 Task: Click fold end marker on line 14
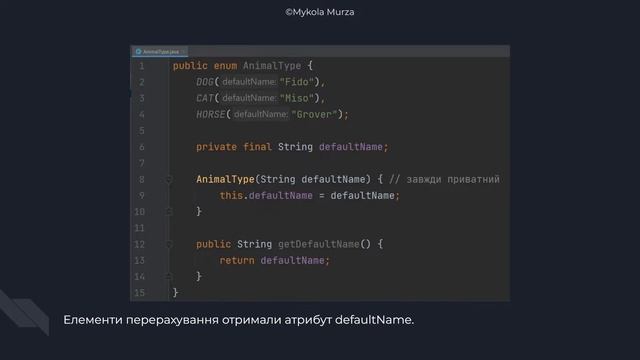(x=169, y=276)
